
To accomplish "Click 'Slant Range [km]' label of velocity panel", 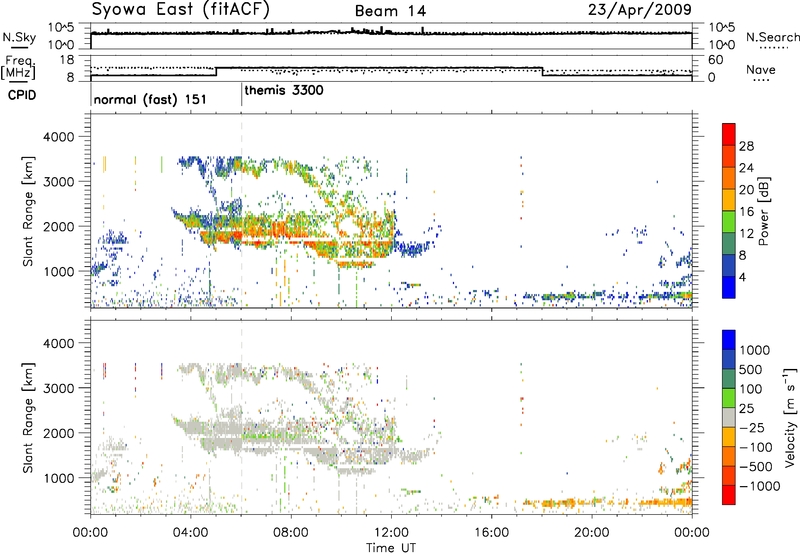I will point(28,417).
